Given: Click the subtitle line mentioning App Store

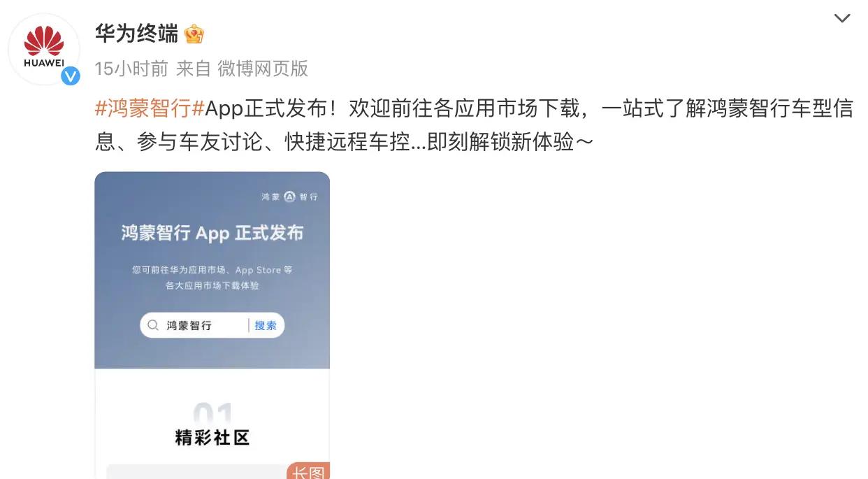Looking at the screenshot, I should [212, 270].
